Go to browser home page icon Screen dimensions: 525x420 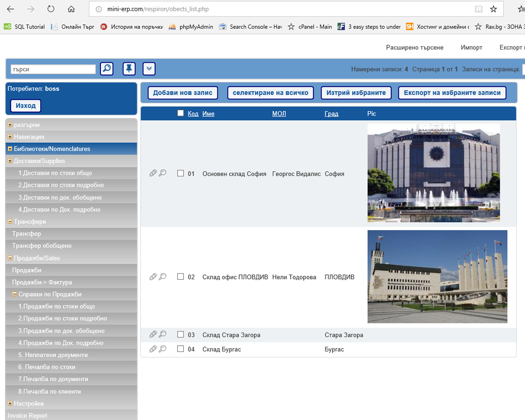point(71,9)
